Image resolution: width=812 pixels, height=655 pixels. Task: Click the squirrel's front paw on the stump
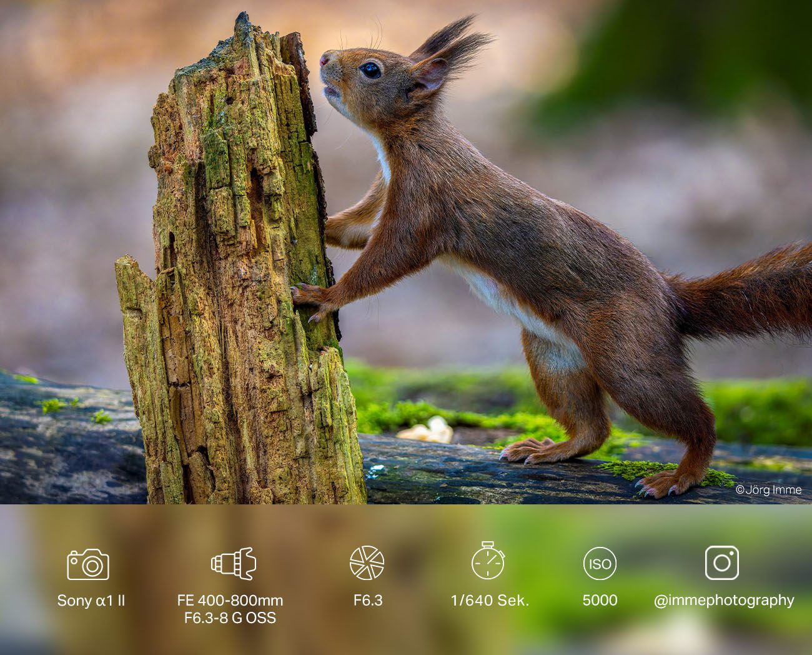309,299
